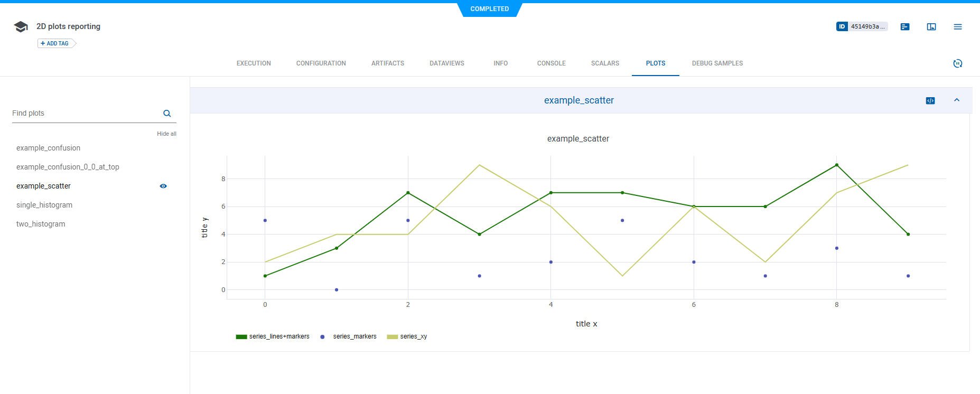The image size is (980, 394).
Task: Click the auto-refresh icon beside the tabs
Action: (x=957, y=63)
